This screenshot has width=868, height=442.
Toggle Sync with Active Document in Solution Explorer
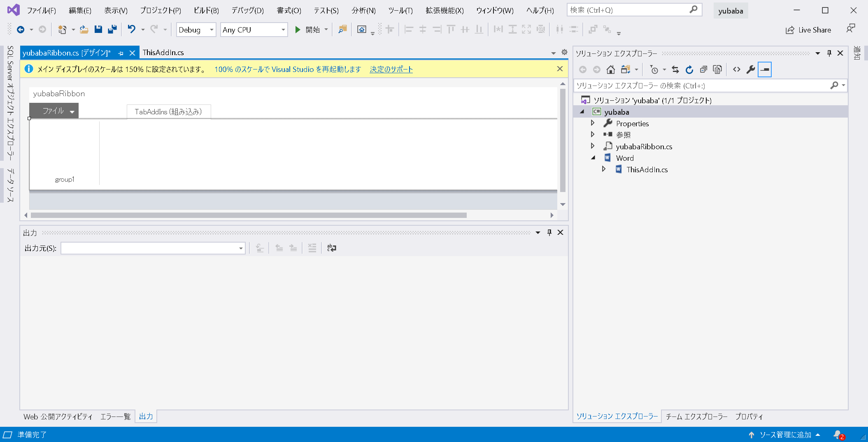point(675,69)
